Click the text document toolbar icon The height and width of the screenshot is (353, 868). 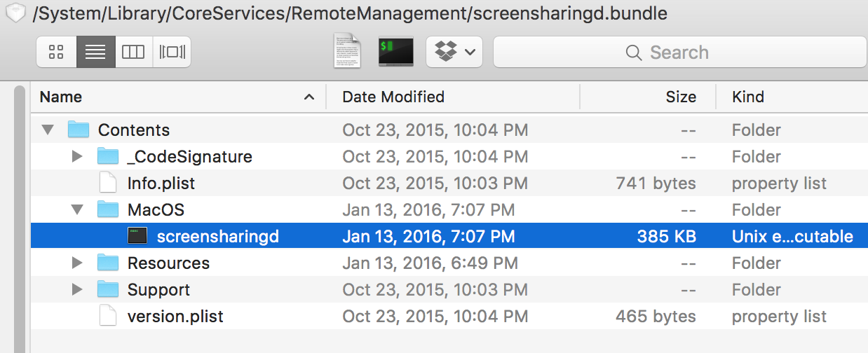pyautogui.click(x=347, y=52)
